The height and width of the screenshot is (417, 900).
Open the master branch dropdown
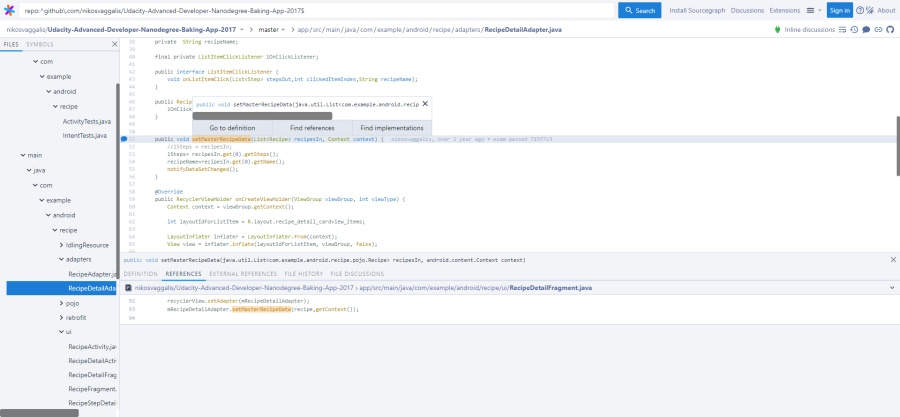[271, 29]
